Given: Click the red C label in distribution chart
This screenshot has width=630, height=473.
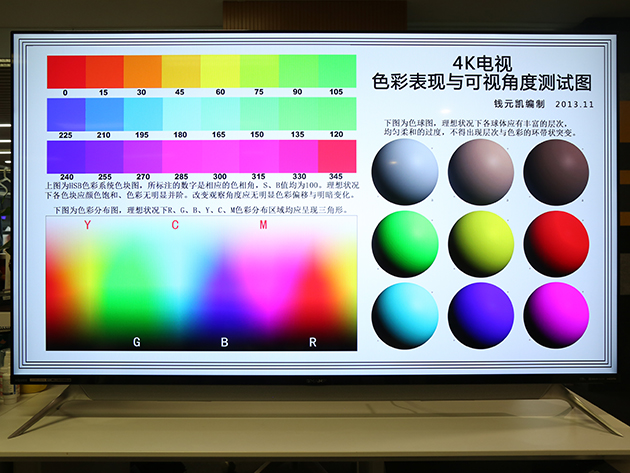Looking at the screenshot, I should coord(175,225).
